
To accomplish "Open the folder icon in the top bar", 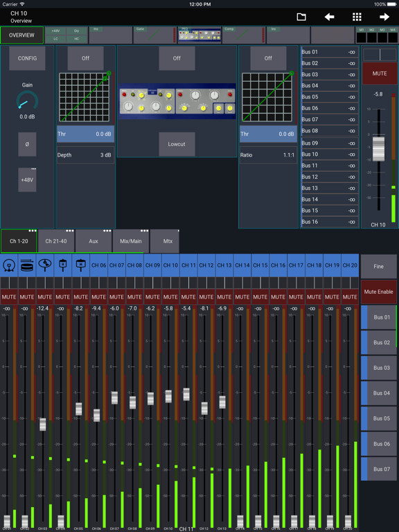I will 301,17.
